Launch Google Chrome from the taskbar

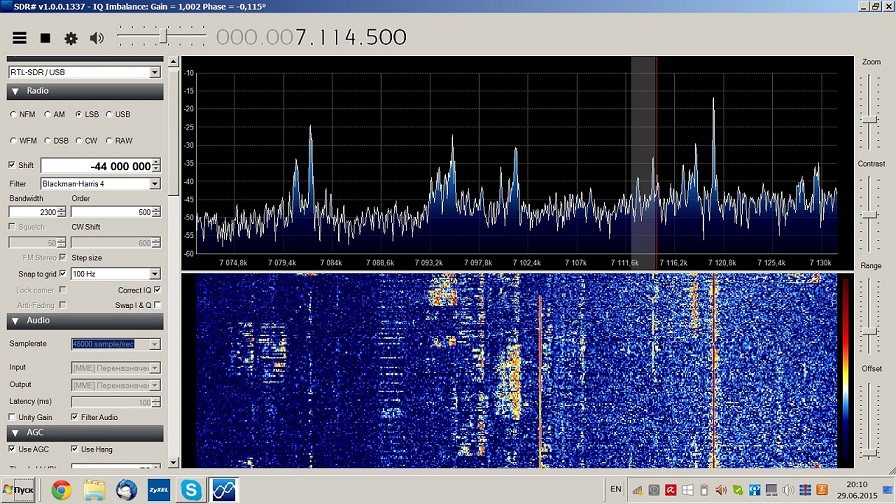coord(61,490)
